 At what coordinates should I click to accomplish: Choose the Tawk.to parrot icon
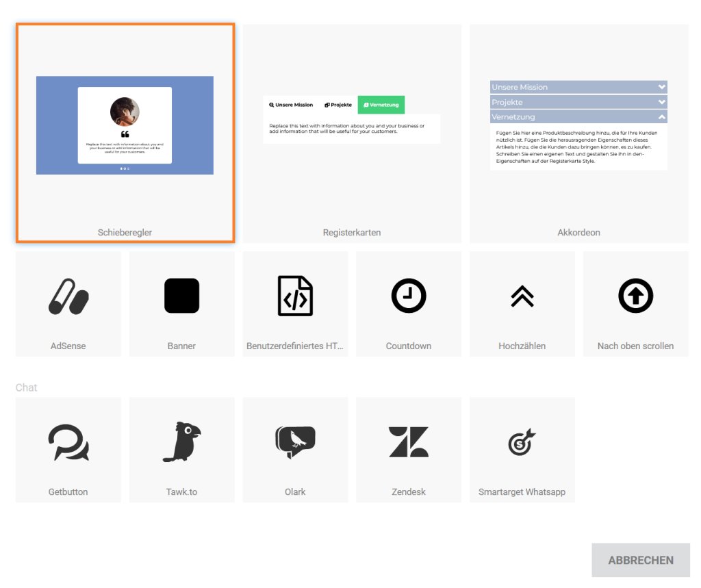coord(181,442)
